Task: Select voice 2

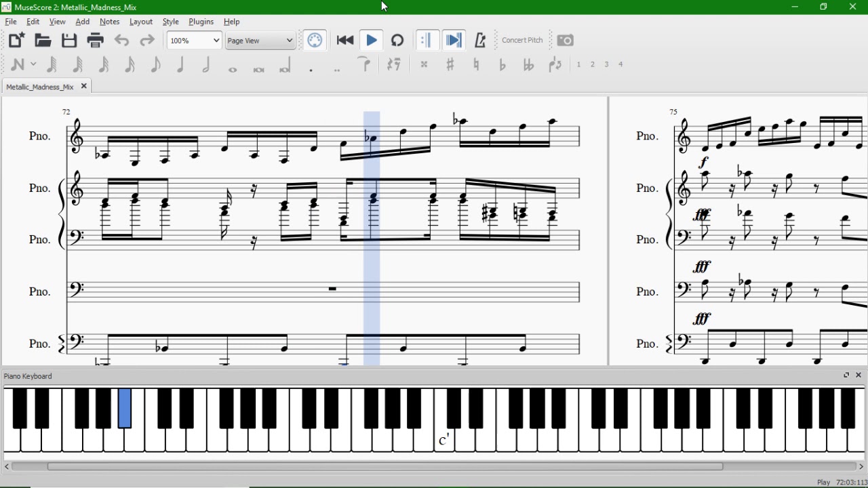Action: click(x=593, y=64)
